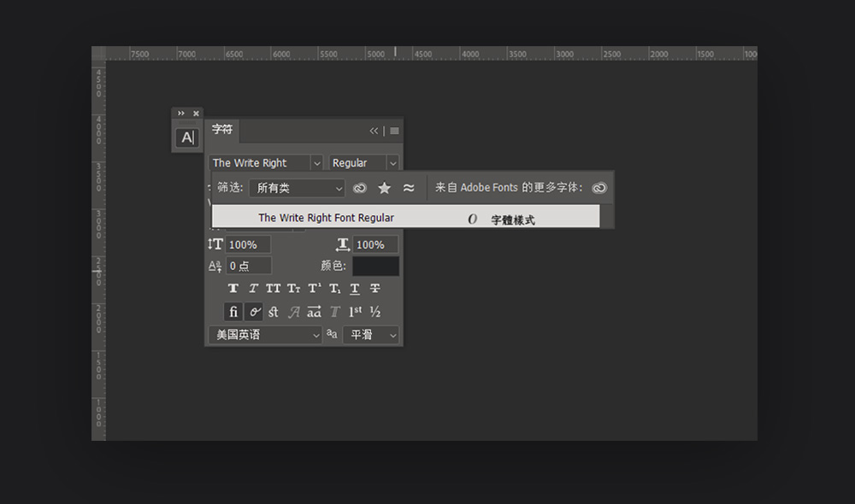Click the 颜色 text color swatch

(375, 267)
